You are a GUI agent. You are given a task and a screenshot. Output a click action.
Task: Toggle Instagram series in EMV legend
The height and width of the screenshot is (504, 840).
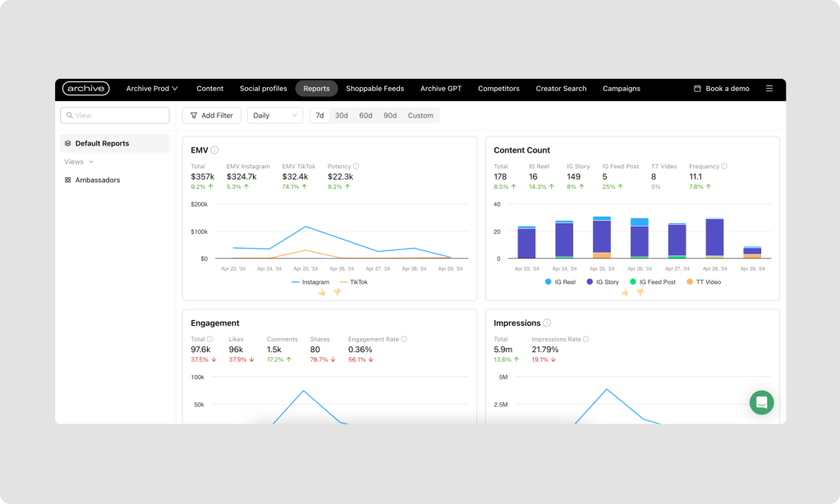310,282
